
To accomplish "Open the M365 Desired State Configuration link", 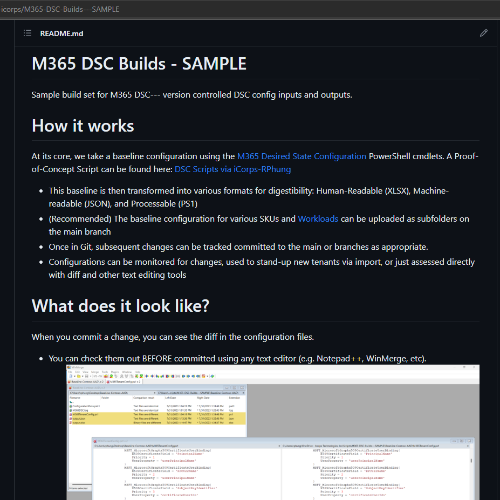I will (x=302, y=156).
